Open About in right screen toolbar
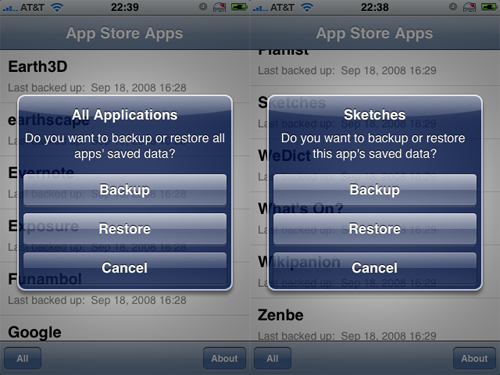 pyautogui.click(x=474, y=358)
